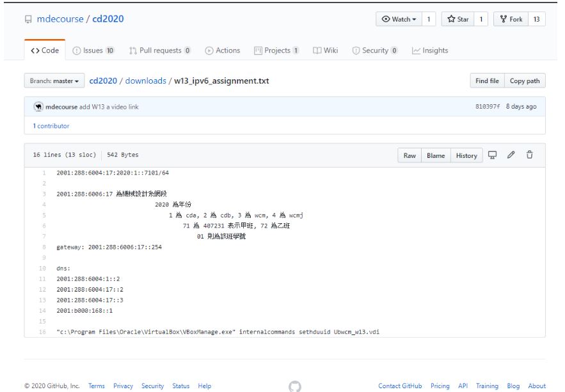
Task: Click the desktop display icon in file toolbar
Action: (x=493, y=155)
